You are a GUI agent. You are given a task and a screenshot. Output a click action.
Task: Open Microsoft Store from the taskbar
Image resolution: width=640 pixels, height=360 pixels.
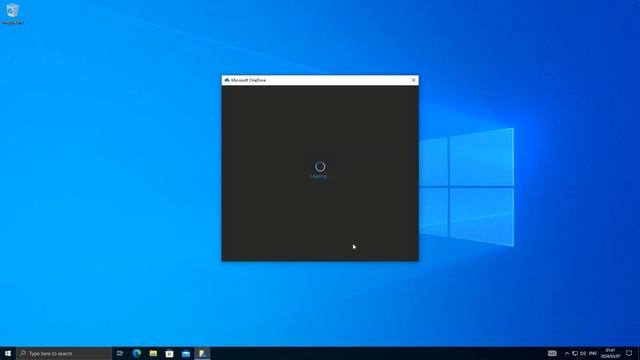(x=169, y=353)
